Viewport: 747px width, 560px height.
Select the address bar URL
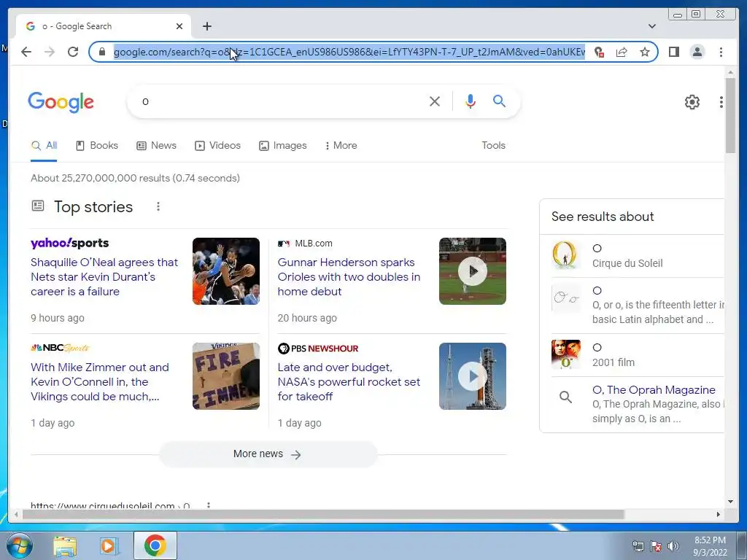349,52
